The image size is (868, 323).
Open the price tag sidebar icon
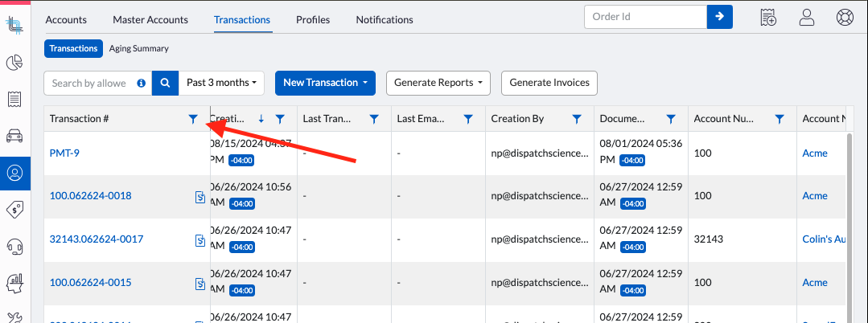coord(14,210)
